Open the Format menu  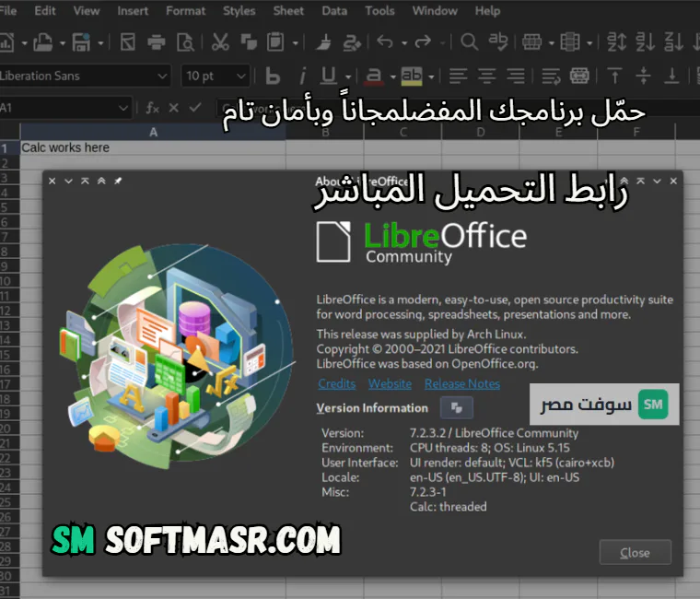[185, 11]
